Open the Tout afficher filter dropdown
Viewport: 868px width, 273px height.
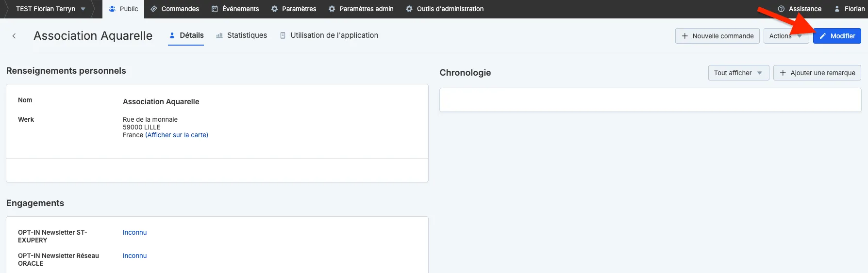pos(738,73)
